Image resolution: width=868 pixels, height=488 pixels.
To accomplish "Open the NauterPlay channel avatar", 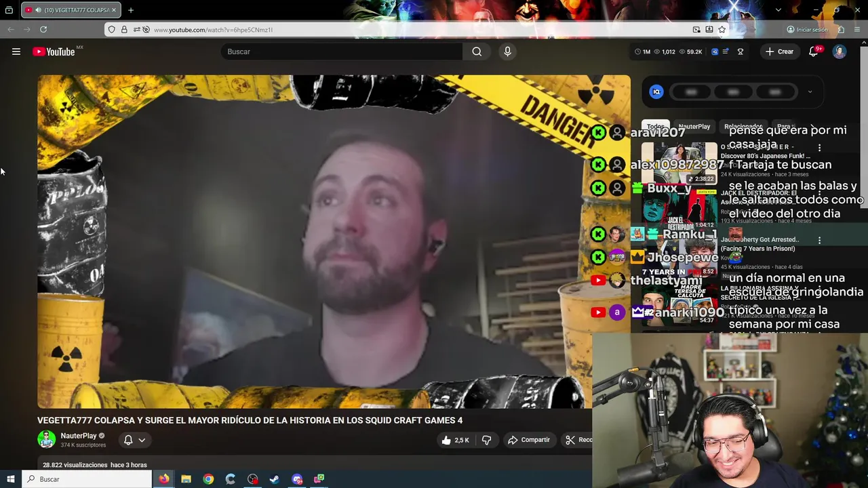I will (x=46, y=439).
